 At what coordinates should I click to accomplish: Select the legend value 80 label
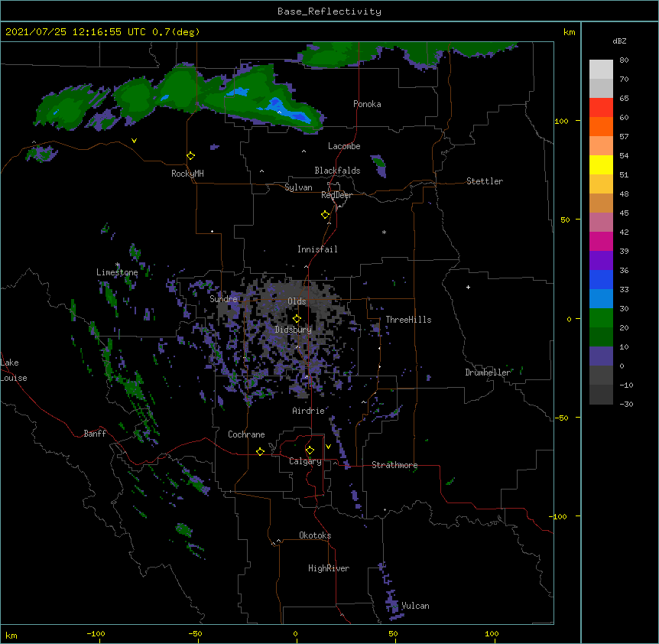pyautogui.click(x=624, y=60)
